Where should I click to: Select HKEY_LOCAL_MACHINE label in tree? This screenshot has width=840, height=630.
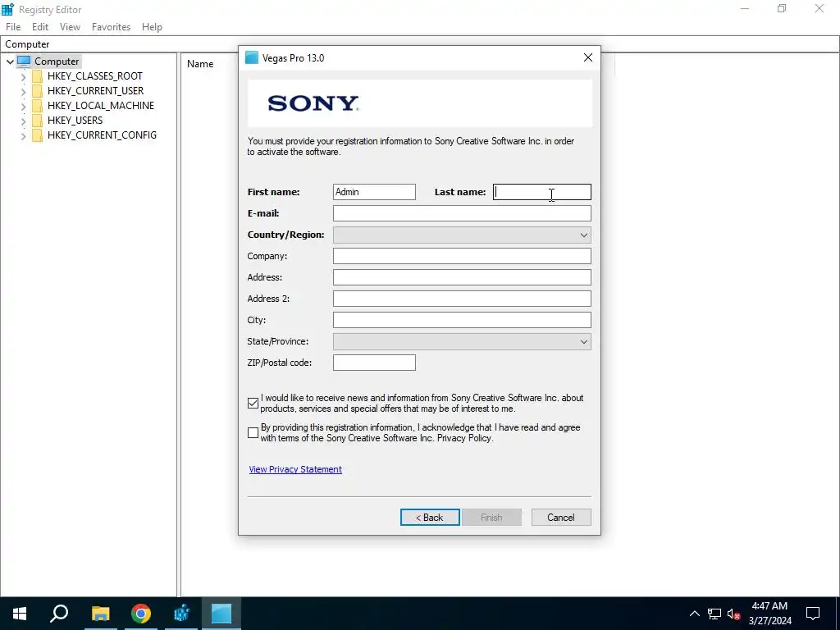click(101, 106)
